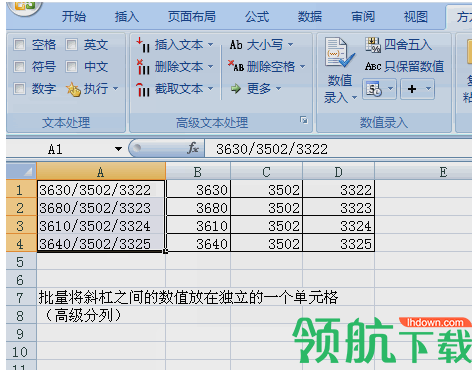Open 高级文本处理 dialog launcher
472x370 pixels.
pos(304,120)
